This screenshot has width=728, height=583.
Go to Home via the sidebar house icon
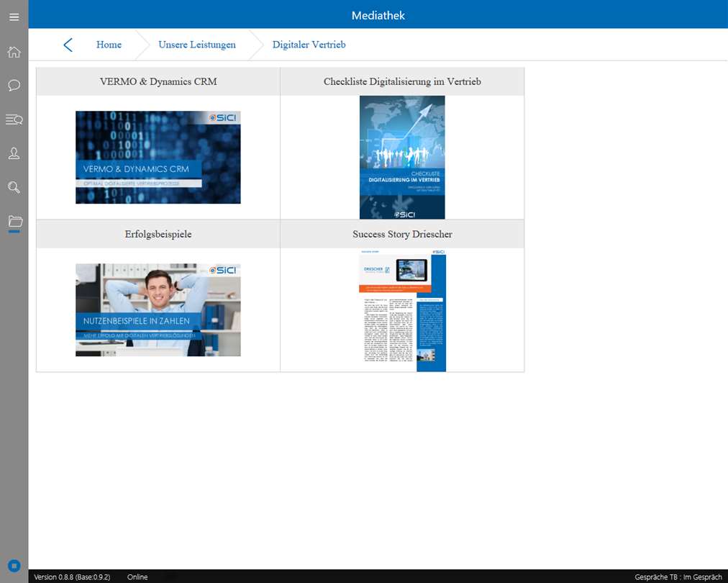point(14,52)
